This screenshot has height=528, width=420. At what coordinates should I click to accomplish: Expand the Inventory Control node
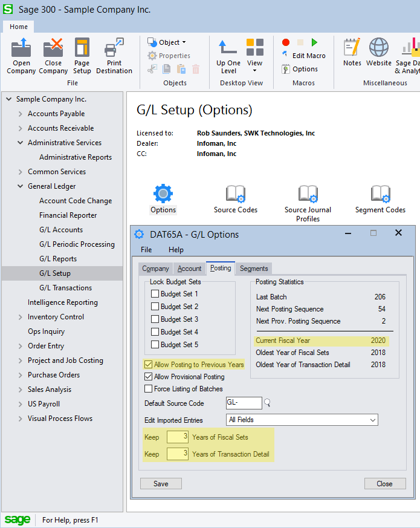click(x=20, y=317)
